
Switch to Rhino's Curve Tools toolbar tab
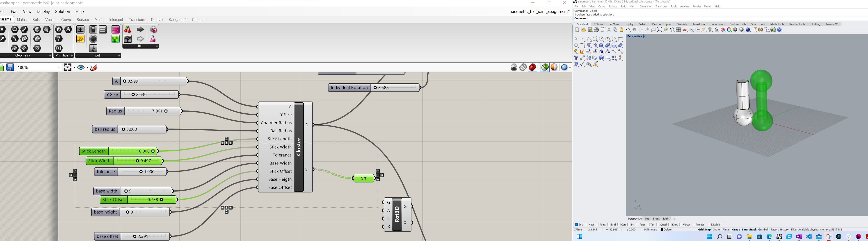[x=717, y=24]
